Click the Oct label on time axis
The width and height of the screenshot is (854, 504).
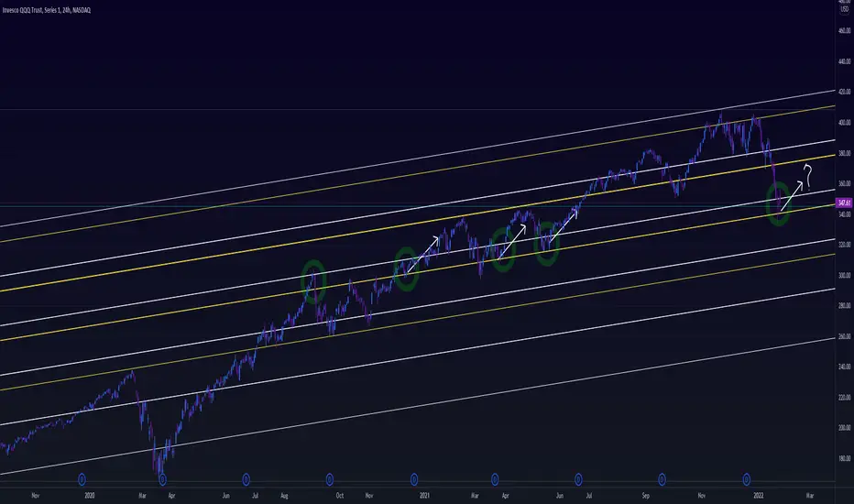coord(340,496)
